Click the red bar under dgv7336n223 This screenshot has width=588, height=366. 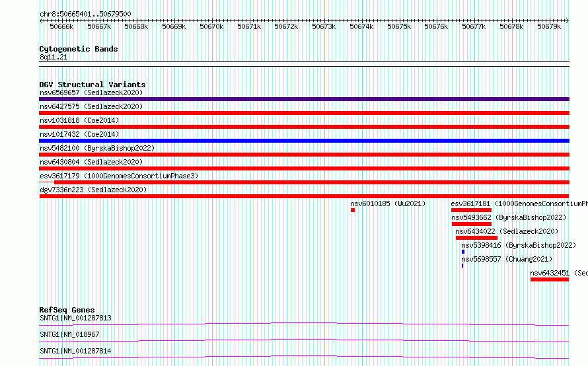click(x=304, y=196)
